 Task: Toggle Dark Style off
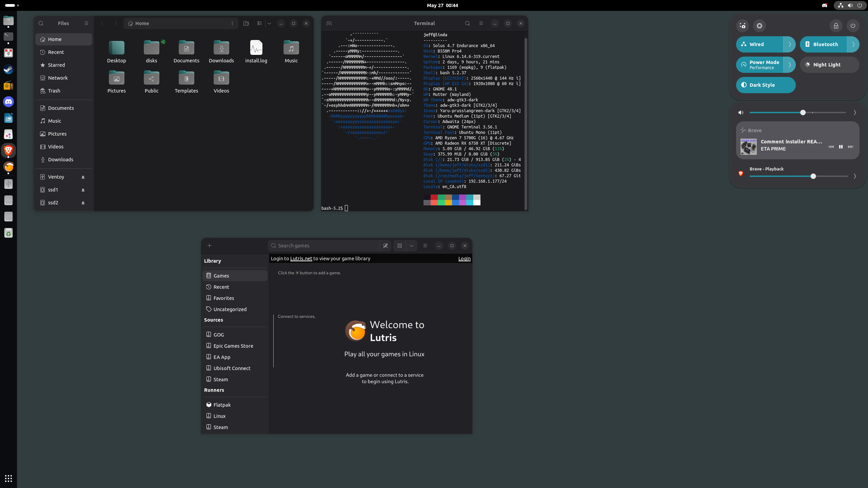[x=766, y=85]
